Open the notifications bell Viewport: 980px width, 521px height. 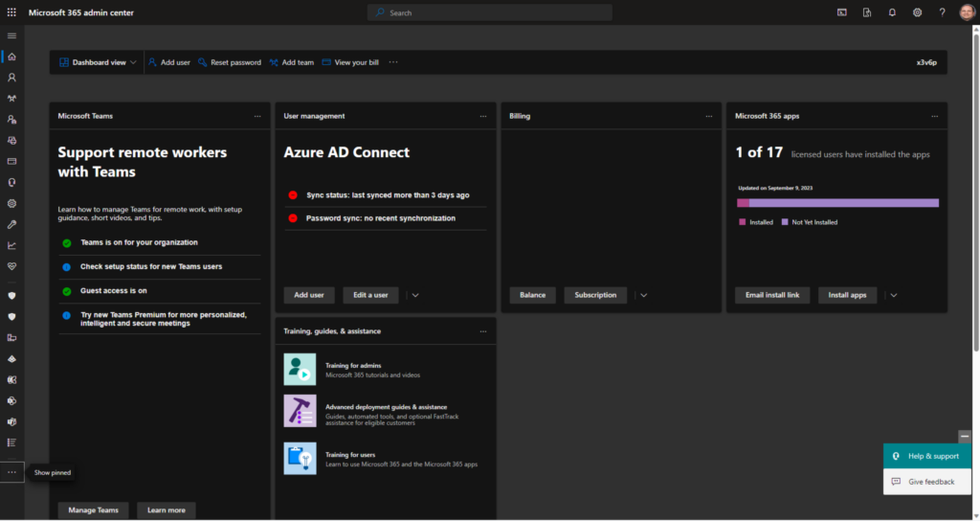892,12
